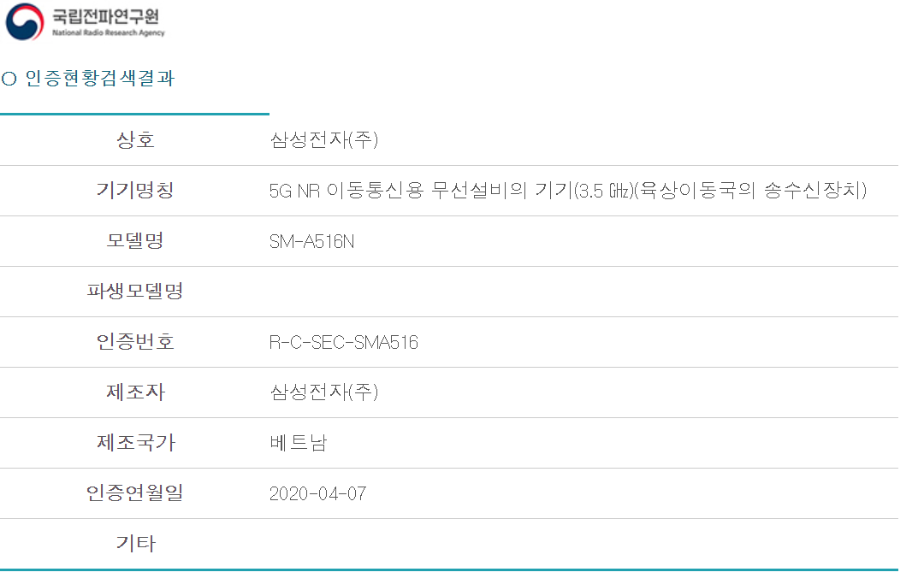This screenshot has width=924, height=584.
Task: Click the 상호 row label
Action: [x=135, y=140]
